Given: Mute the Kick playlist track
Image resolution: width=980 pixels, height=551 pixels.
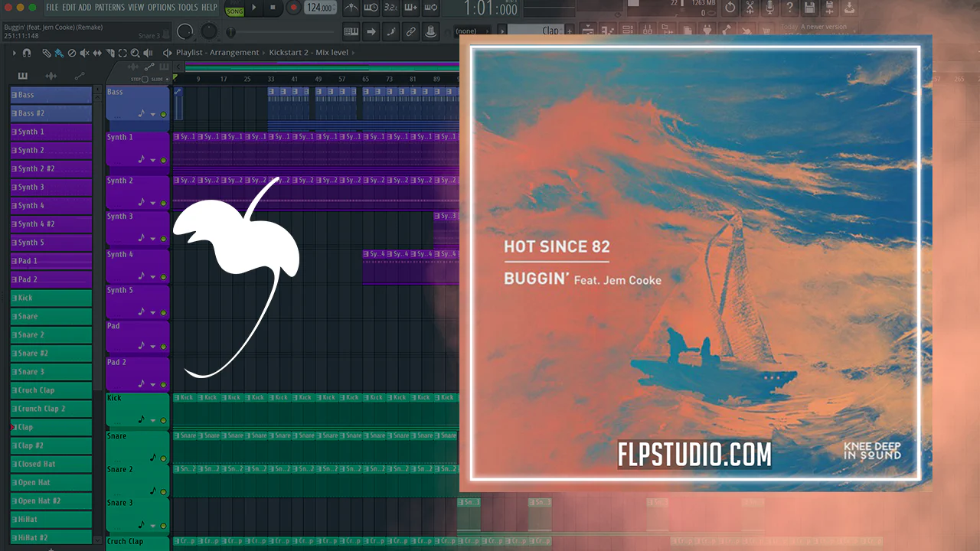Looking at the screenshot, I should [x=163, y=420].
